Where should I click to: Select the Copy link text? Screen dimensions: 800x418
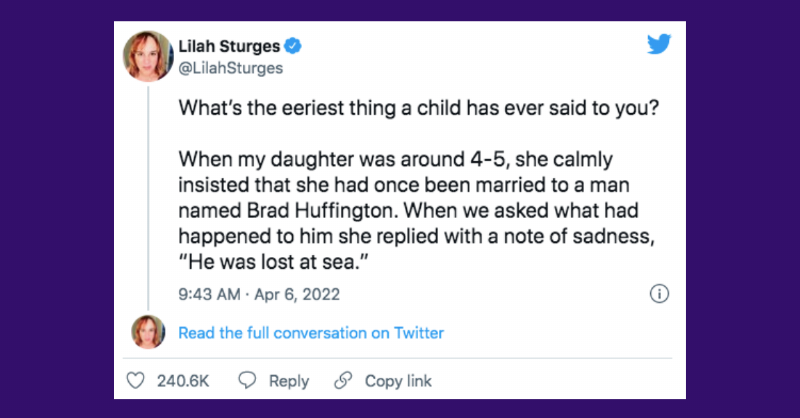pyautogui.click(x=398, y=381)
